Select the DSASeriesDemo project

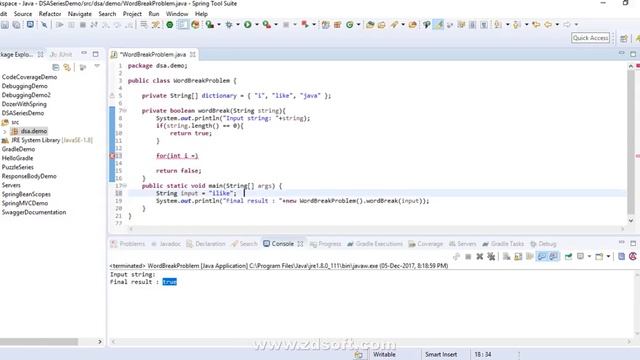[23, 113]
